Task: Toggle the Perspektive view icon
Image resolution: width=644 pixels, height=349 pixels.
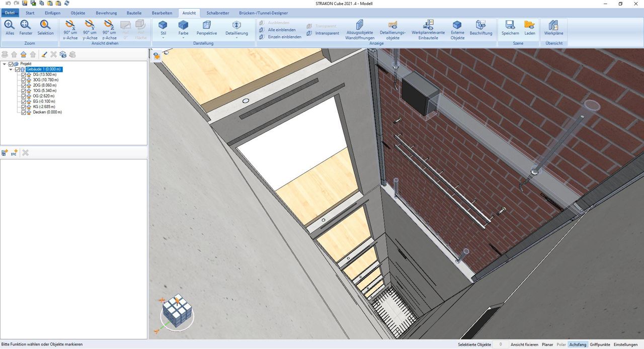Action: [206, 25]
